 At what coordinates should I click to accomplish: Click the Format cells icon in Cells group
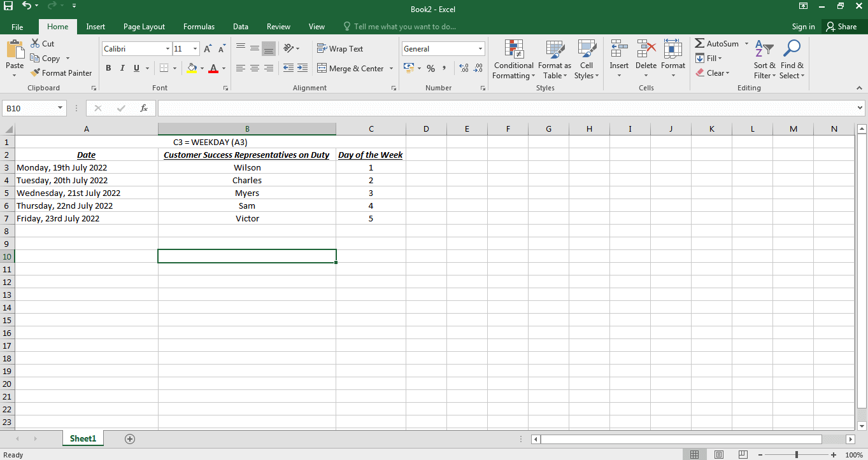(x=673, y=49)
